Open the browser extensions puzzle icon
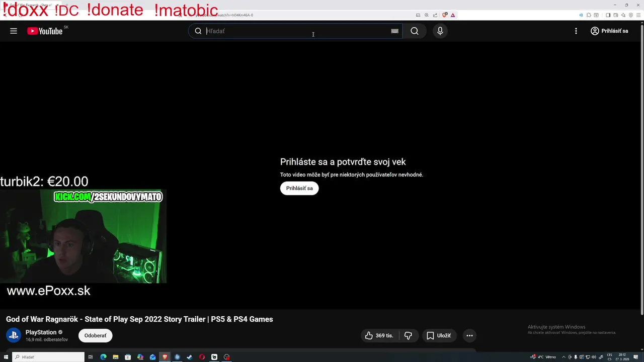The image size is (644, 362). point(589,15)
